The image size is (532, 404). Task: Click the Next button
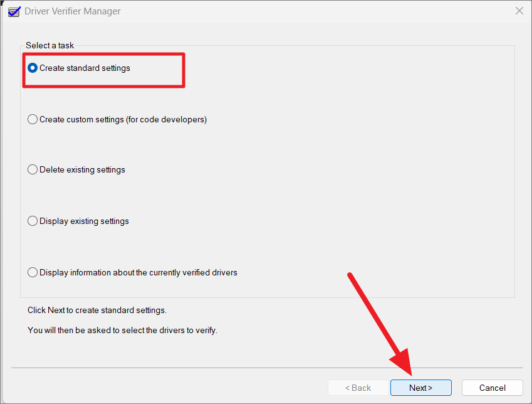(x=420, y=388)
